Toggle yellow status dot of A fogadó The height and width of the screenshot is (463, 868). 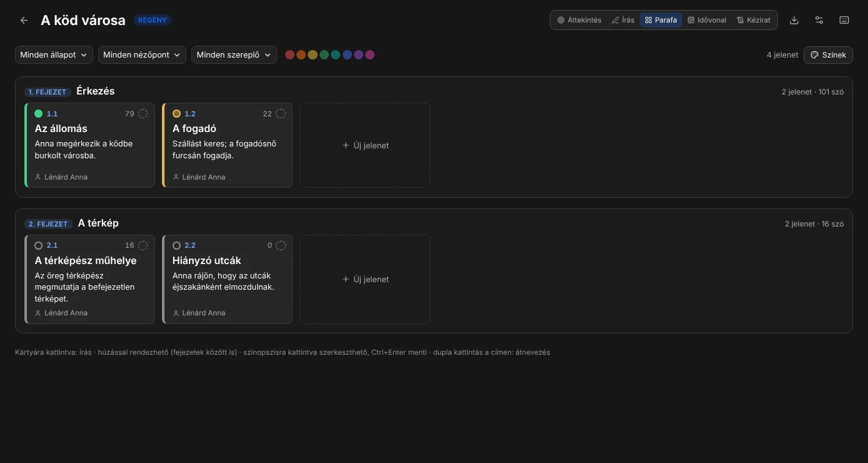click(176, 114)
